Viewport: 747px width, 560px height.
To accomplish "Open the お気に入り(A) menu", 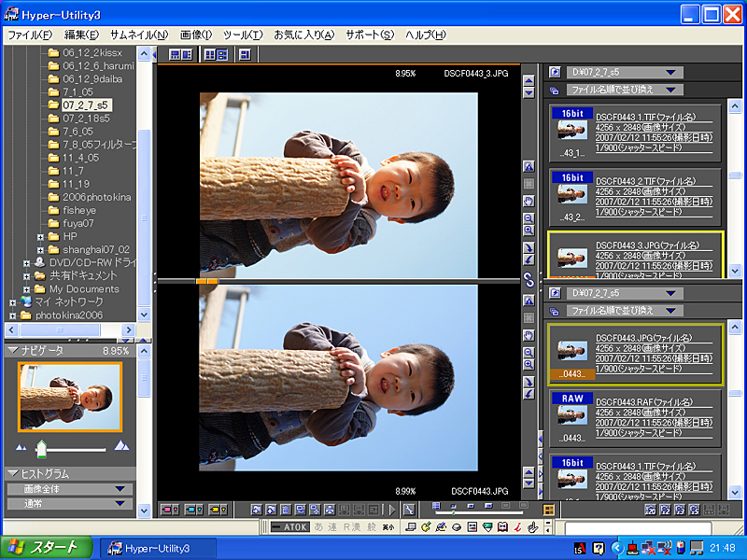I will (304, 35).
